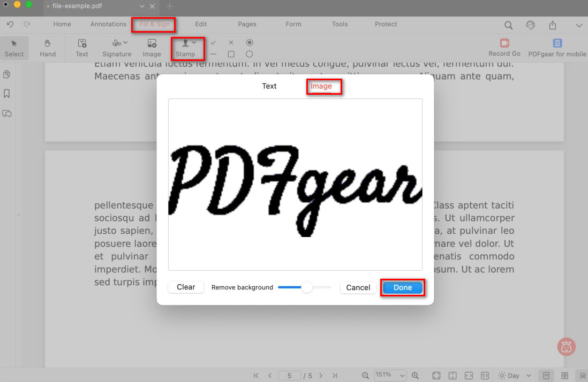Switch stamp dialog to Text tab
This screenshot has height=382, width=588.
tap(269, 86)
